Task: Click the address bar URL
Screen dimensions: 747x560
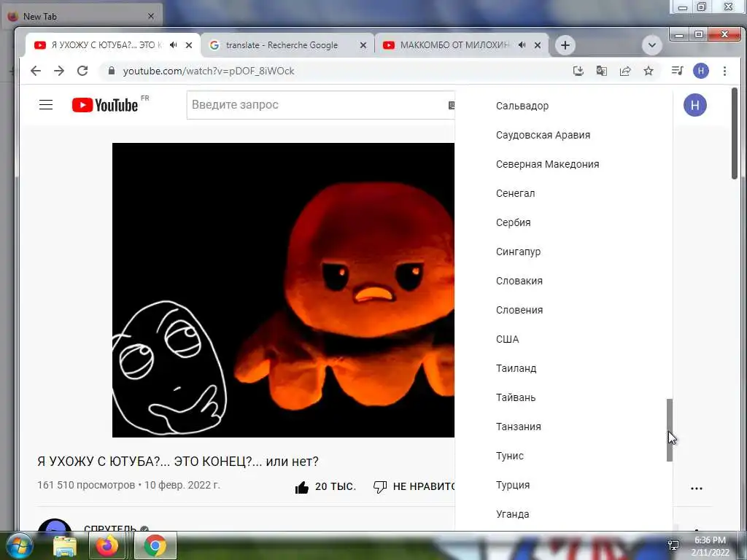Action: tap(208, 71)
